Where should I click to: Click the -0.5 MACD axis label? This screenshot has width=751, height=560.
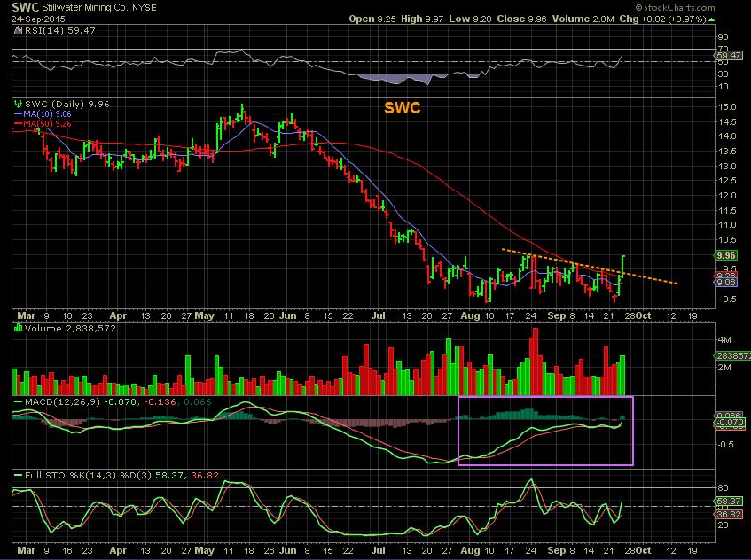(725, 445)
